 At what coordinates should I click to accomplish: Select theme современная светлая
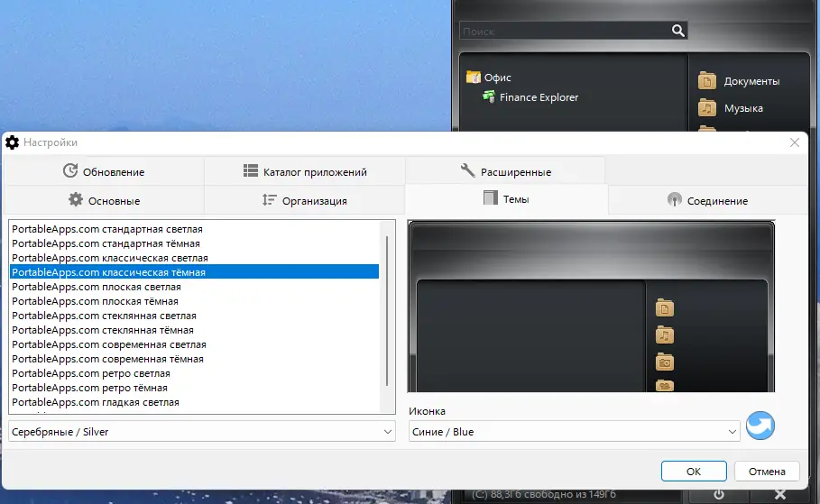click(x=194, y=344)
